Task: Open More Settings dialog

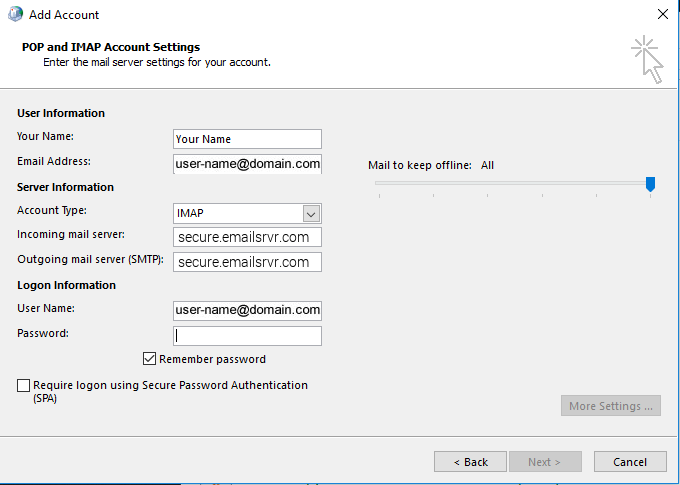Action: tap(610, 406)
